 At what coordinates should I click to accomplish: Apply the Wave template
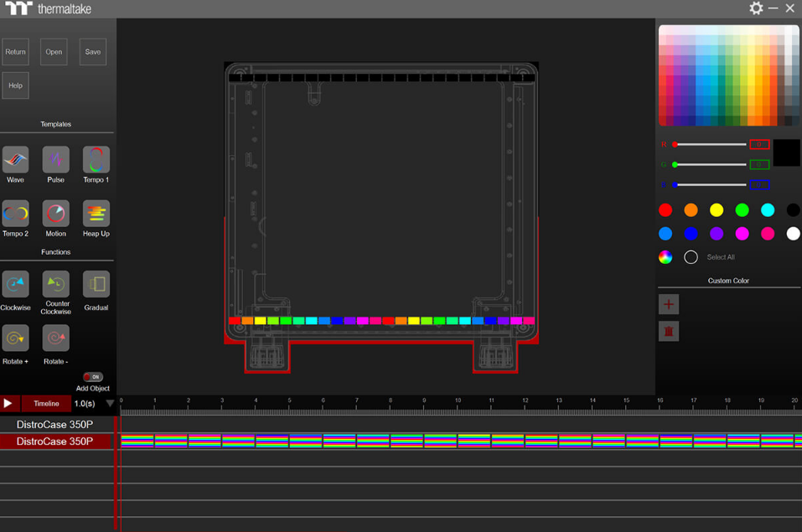pyautogui.click(x=15, y=159)
